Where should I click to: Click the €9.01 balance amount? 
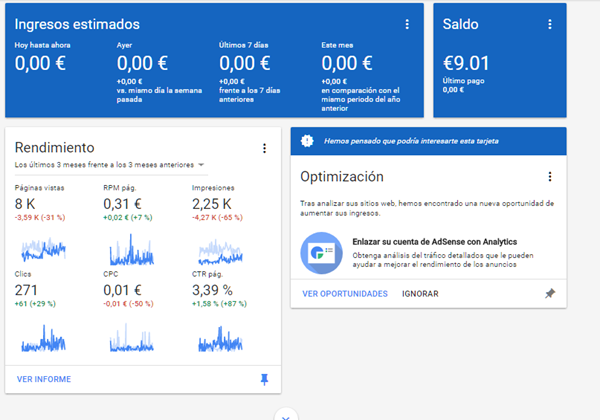(x=466, y=65)
